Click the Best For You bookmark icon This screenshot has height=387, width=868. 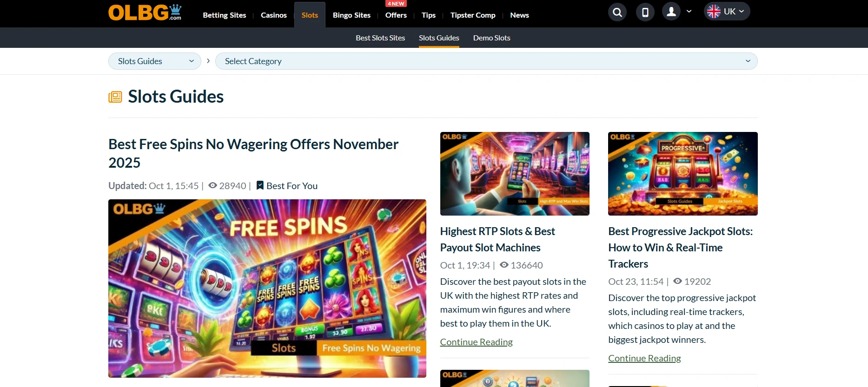point(260,185)
